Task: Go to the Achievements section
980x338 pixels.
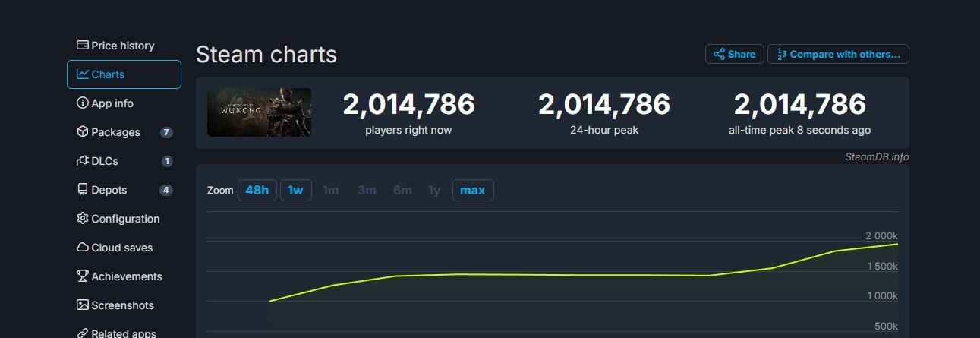Action: pos(124,276)
